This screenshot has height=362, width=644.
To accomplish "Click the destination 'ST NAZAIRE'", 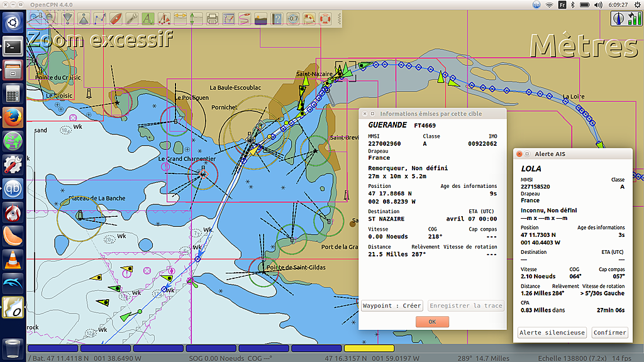I will tap(386, 219).
